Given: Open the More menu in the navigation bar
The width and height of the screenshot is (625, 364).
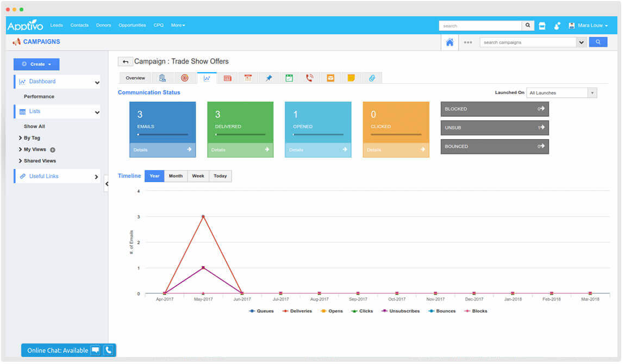Looking at the screenshot, I should [178, 25].
